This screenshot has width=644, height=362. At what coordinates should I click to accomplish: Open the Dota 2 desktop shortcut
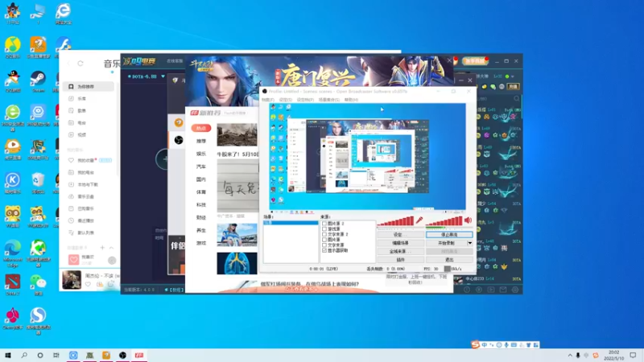pyautogui.click(x=13, y=285)
